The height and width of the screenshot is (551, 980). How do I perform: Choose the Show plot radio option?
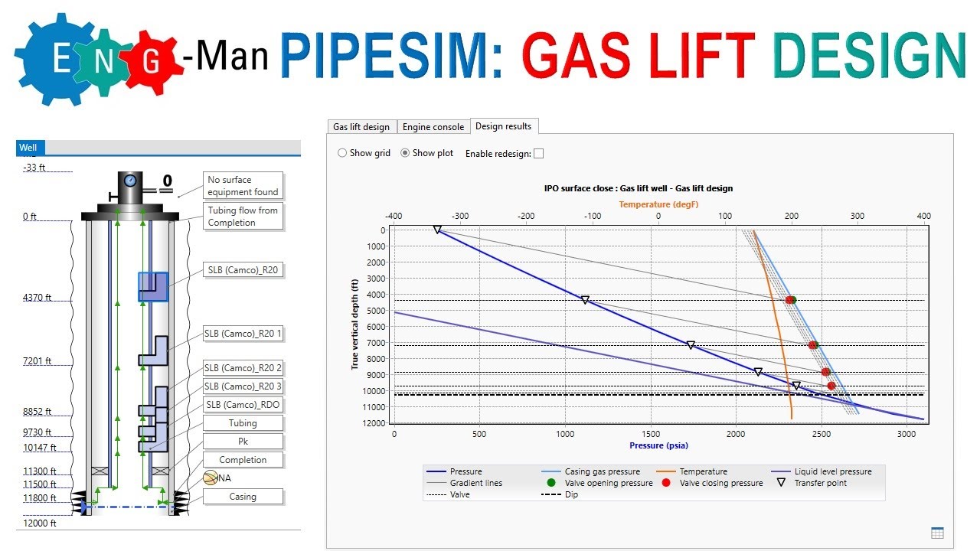click(427, 153)
